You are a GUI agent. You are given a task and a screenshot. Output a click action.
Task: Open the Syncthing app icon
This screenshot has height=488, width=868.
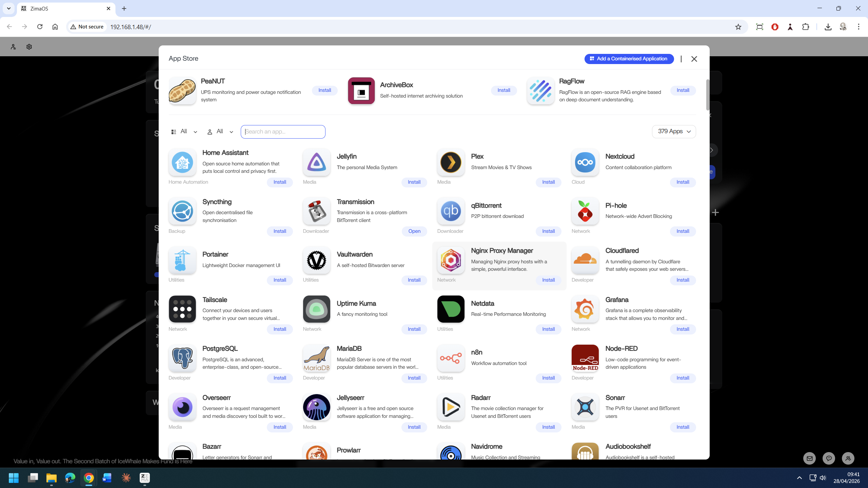point(182,211)
